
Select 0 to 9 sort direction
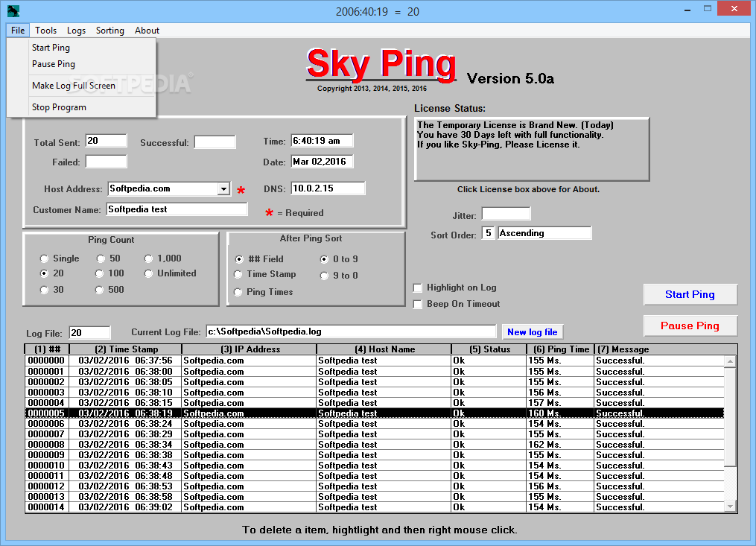(339, 259)
